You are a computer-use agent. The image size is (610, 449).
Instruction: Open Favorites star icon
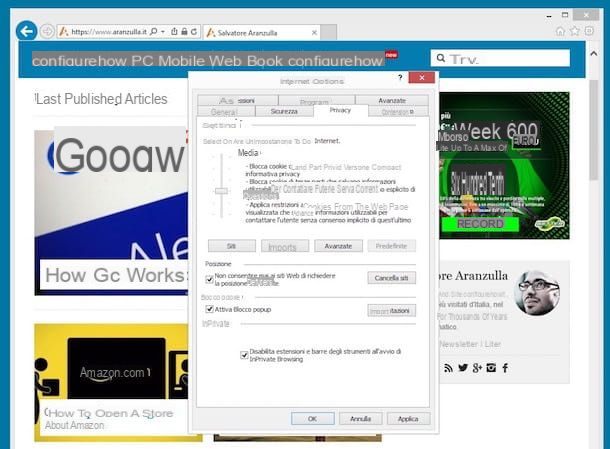pyautogui.click(x=575, y=31)
